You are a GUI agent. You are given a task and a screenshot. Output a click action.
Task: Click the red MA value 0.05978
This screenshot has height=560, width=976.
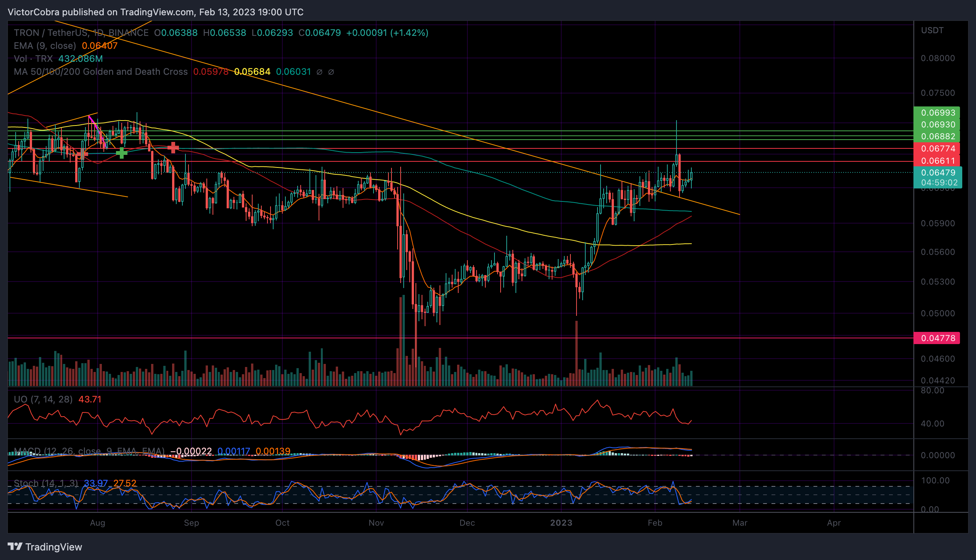tap(211, 72)
